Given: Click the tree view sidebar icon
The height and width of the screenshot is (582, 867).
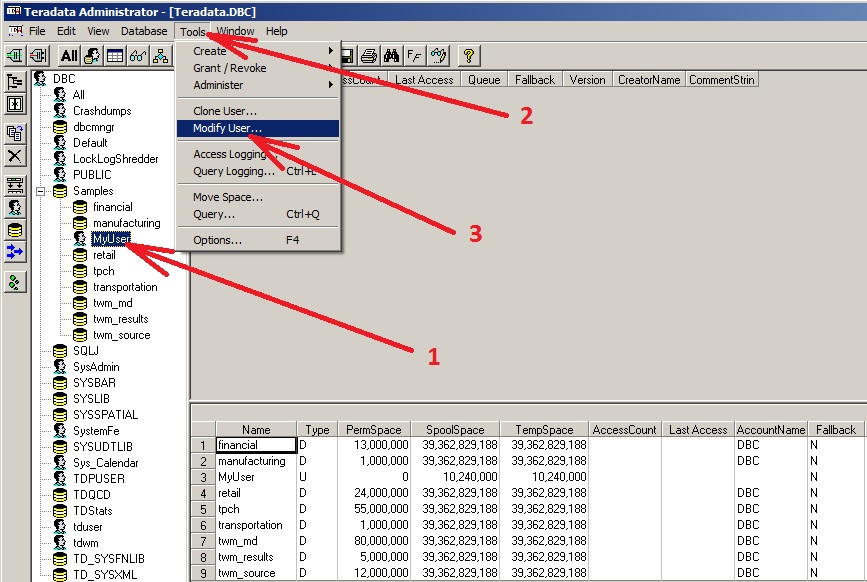Looking at the screenshot, I should tap(15, 82).
